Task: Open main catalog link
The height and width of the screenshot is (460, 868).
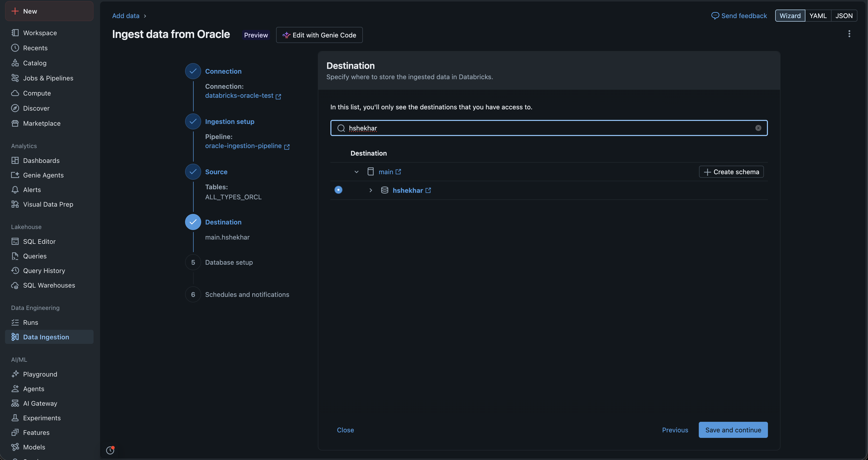Action: coord(386,172)
